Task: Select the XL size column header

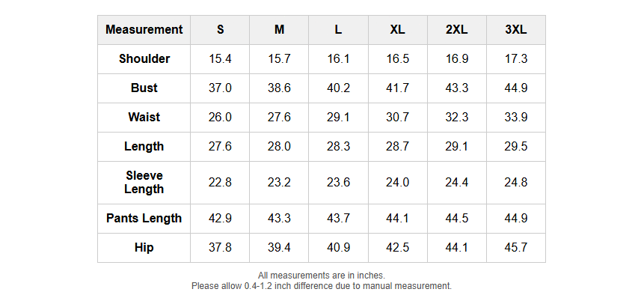Action: [398, 30]
